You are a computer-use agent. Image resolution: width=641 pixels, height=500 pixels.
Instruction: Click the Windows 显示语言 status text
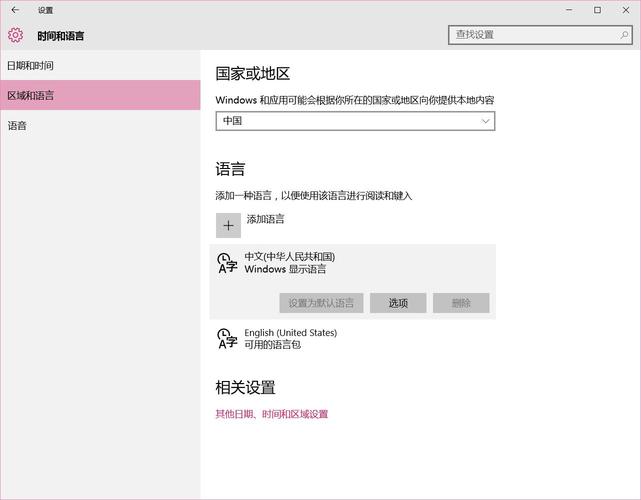point(285,269)
